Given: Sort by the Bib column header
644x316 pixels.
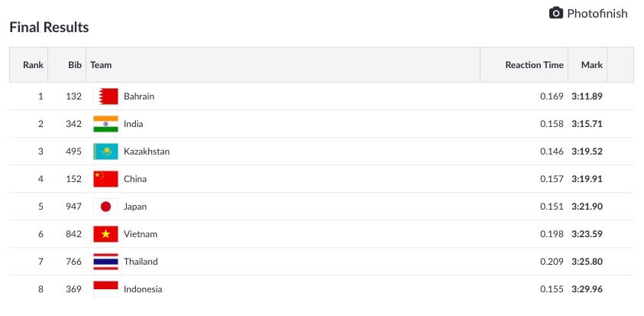Looking at the screenshot, I should 75,65.
